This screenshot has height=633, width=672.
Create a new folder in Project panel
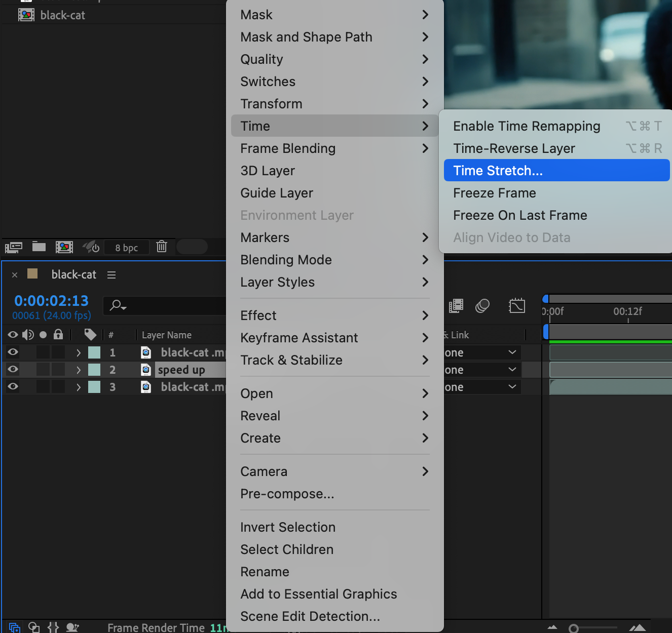tap(39, 247)
